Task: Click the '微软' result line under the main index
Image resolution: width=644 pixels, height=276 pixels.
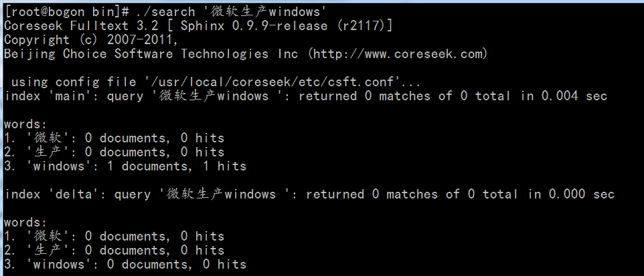Action: coord(114,138)
